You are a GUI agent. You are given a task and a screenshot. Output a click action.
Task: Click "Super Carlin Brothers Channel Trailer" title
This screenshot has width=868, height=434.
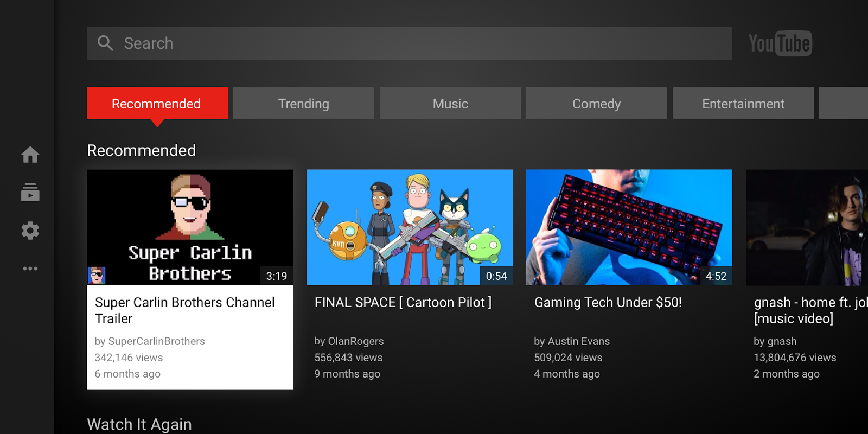(x=184, y=310)
